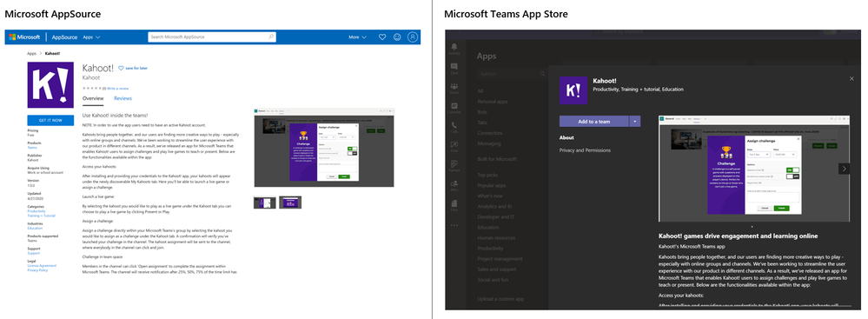
Task: Open Calls in Teams left rail
Action: point(454,128)
